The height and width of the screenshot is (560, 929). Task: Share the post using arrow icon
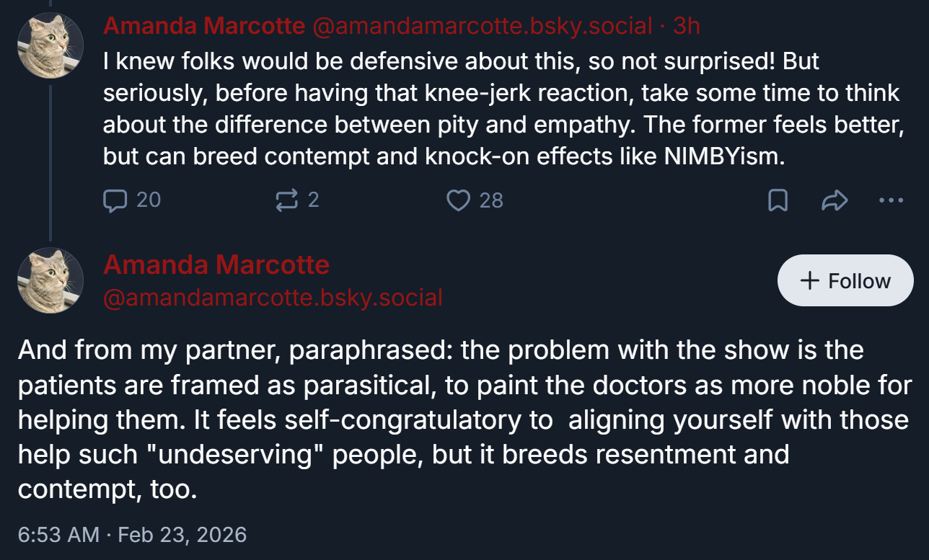click(834, 200)
